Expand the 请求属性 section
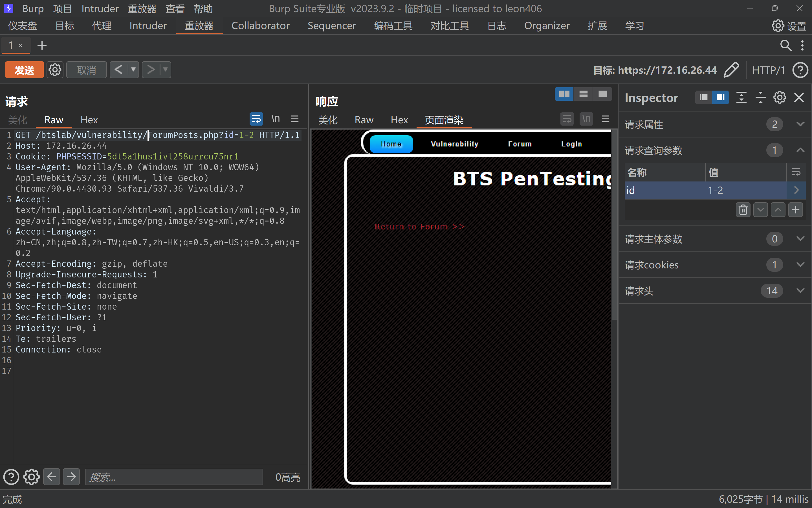812x508 pixels. tap(800, 124)
